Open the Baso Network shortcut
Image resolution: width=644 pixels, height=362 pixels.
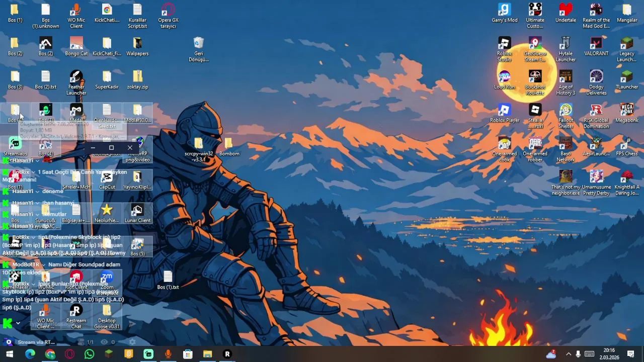566,149
